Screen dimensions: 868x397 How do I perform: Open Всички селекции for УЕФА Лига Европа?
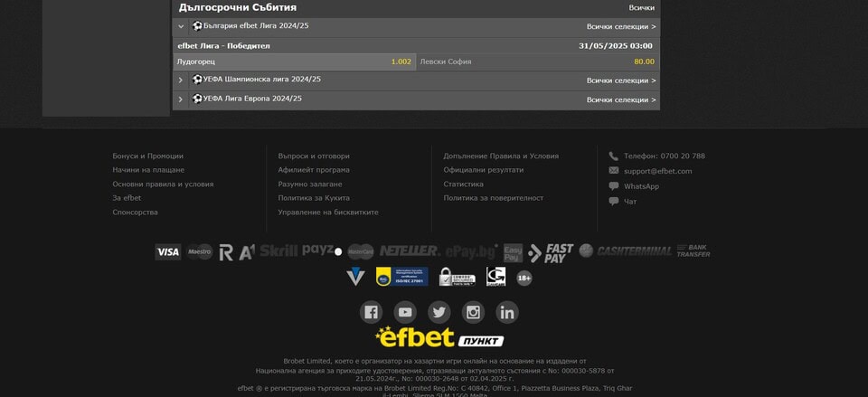(x=621, y=99)
